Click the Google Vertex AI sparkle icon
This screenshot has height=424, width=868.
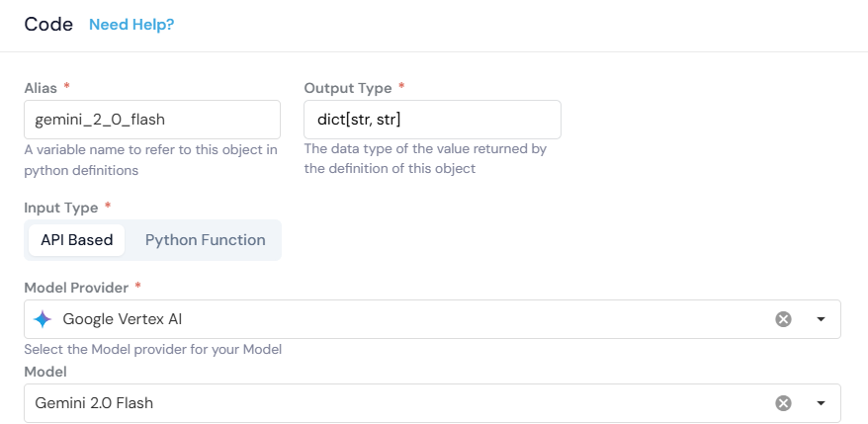[42, 319]
